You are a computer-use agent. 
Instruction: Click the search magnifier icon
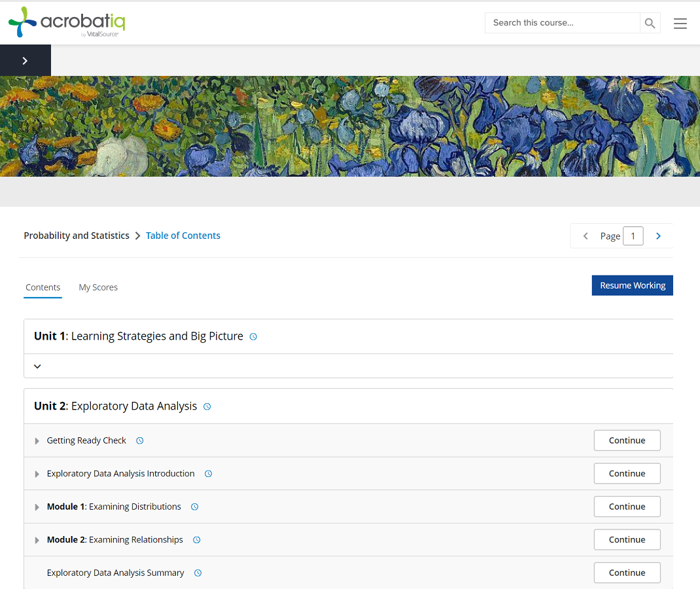click(650, 23)
